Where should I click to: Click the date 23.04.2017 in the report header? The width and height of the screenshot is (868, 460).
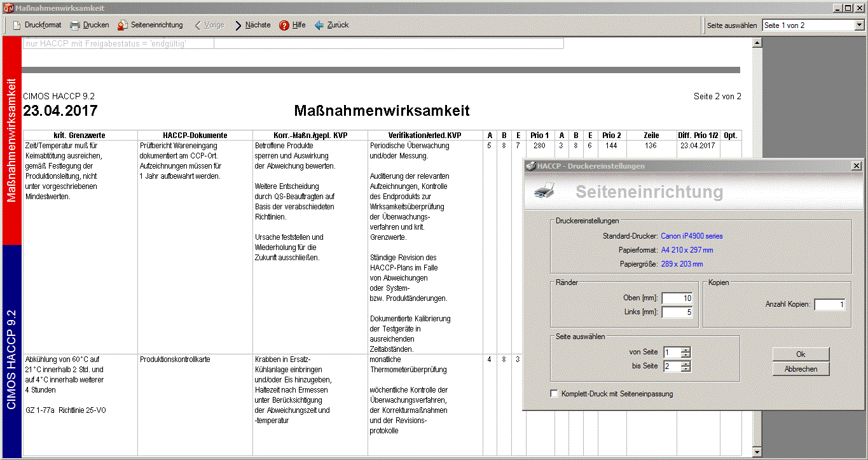pyautogui.click(x=60, y=111)
